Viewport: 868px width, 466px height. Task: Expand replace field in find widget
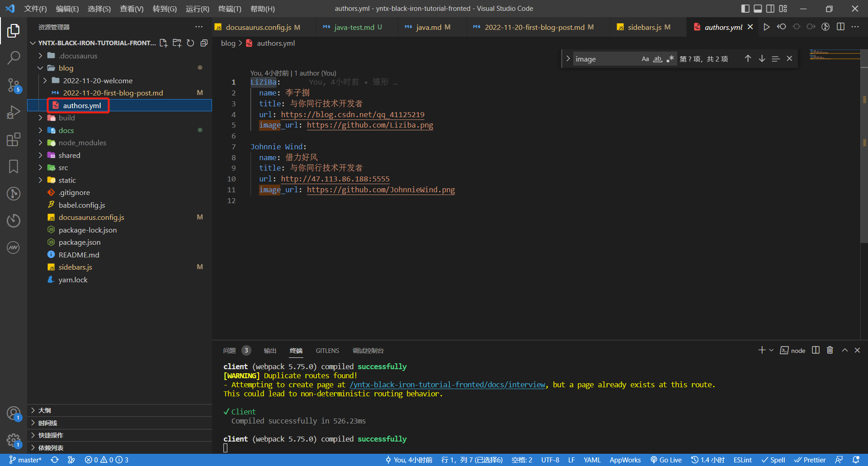pos(568,59)
